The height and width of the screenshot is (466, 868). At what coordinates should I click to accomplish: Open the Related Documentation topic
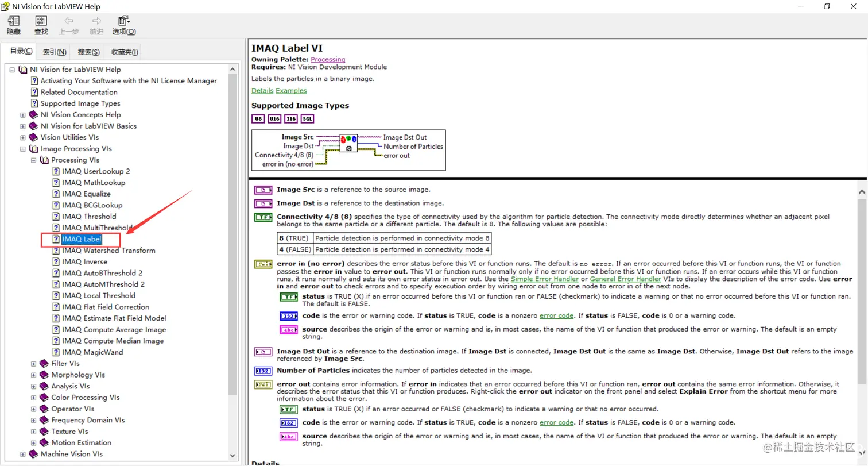click(x=79, y=92)
